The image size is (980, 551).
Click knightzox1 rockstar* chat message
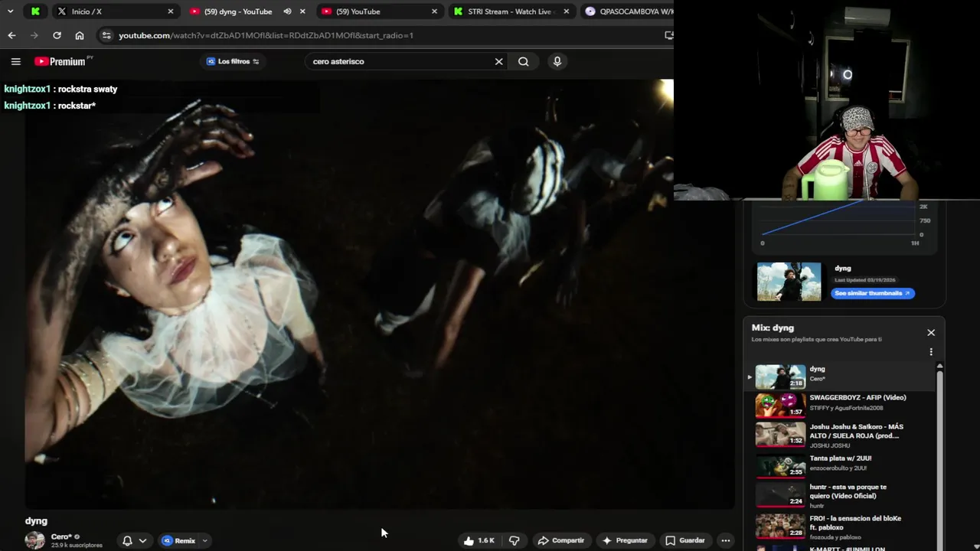tap(51, 106)
